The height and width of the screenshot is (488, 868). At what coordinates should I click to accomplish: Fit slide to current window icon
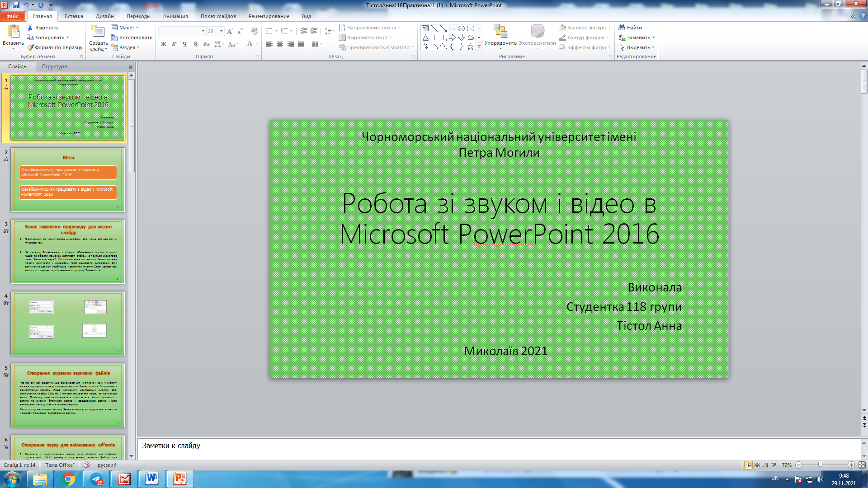pos(862,465)
